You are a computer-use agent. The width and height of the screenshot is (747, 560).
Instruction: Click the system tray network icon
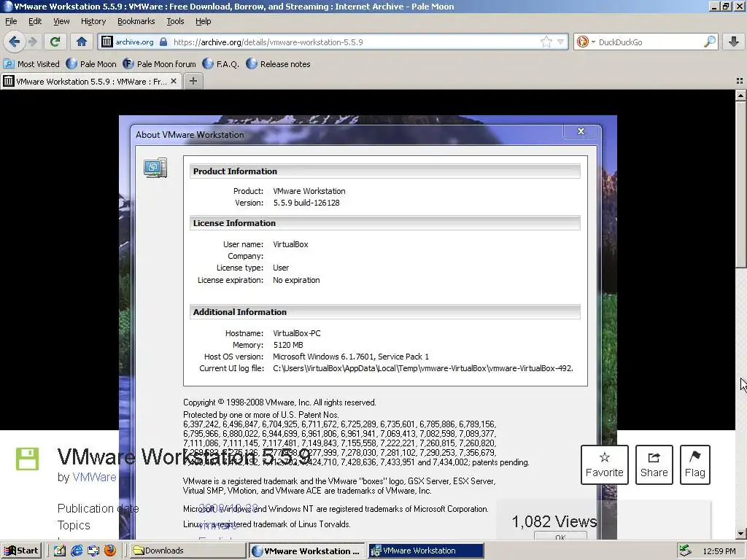coord(685,551)
